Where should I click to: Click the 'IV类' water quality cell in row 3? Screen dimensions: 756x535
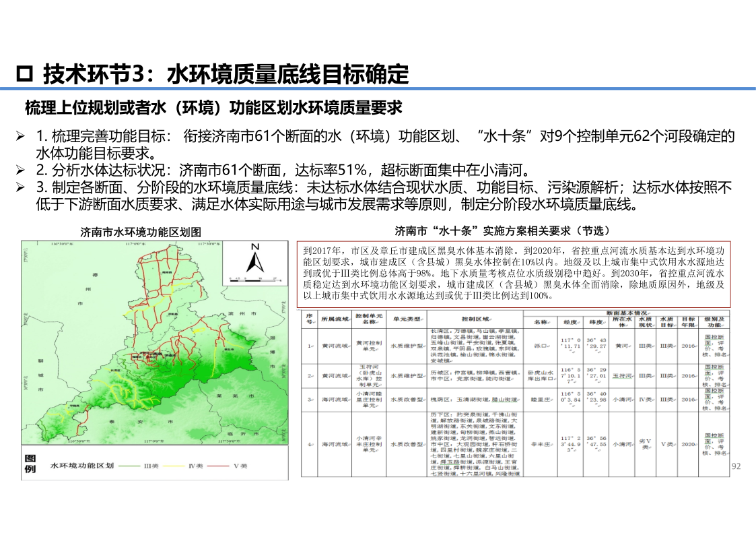tap(645, 400)
